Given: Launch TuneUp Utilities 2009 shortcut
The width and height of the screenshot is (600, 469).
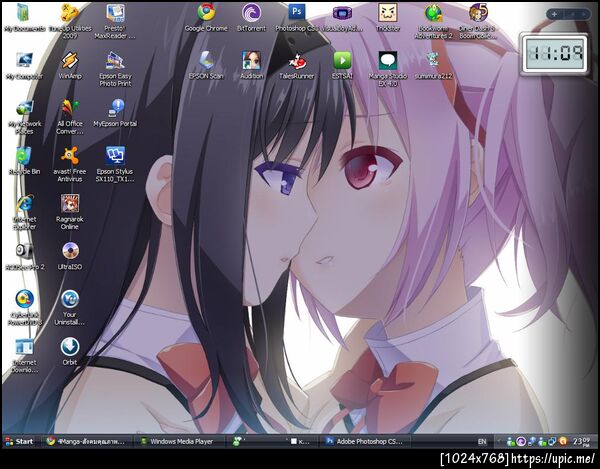Looking at the screenshot, I should tap(70, 21).
